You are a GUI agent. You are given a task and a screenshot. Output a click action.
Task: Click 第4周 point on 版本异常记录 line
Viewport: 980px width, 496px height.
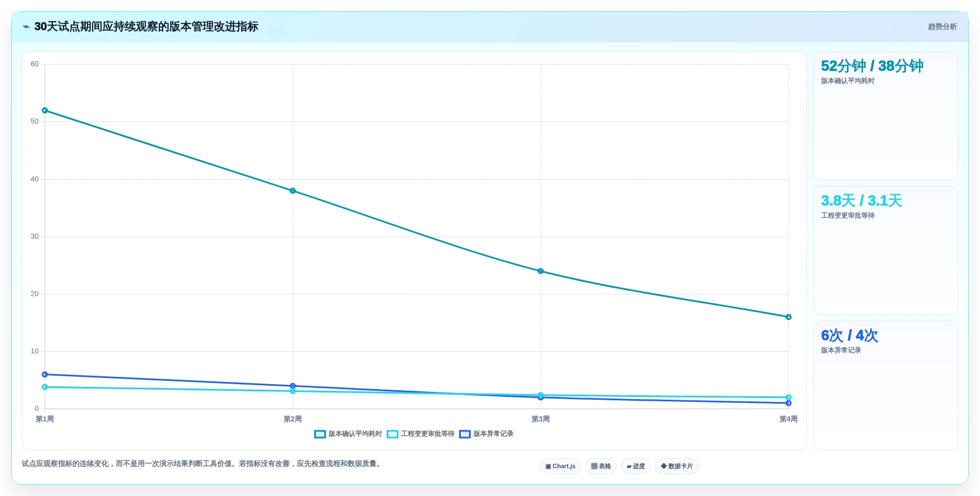click(788, 403)
